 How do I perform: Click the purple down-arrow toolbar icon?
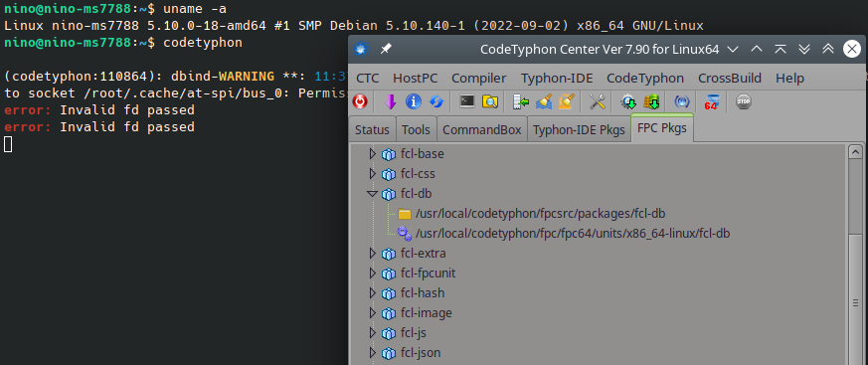click(391, 101)
